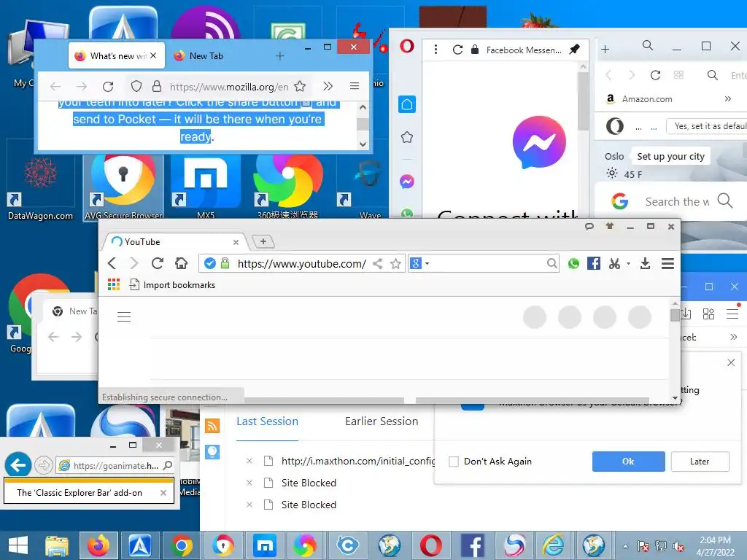Open Firefox application hamburger menu
747x560 pixels.
coord(355,86)
